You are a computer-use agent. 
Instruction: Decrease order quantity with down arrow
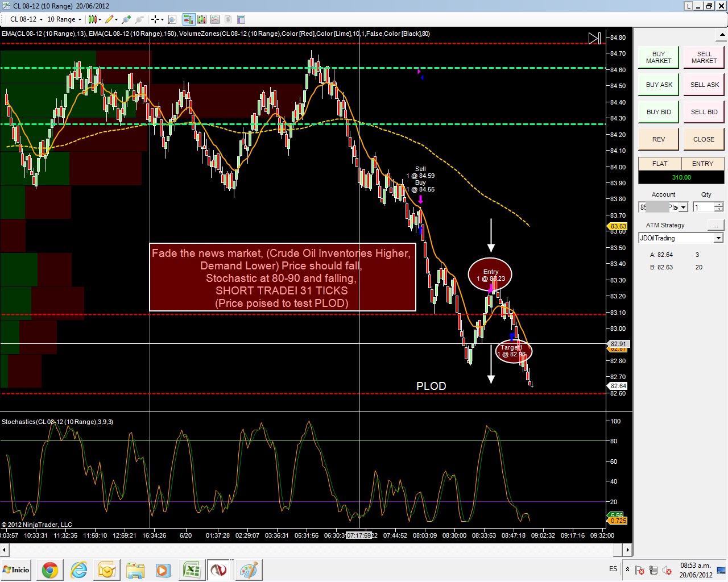pos(719,210)
